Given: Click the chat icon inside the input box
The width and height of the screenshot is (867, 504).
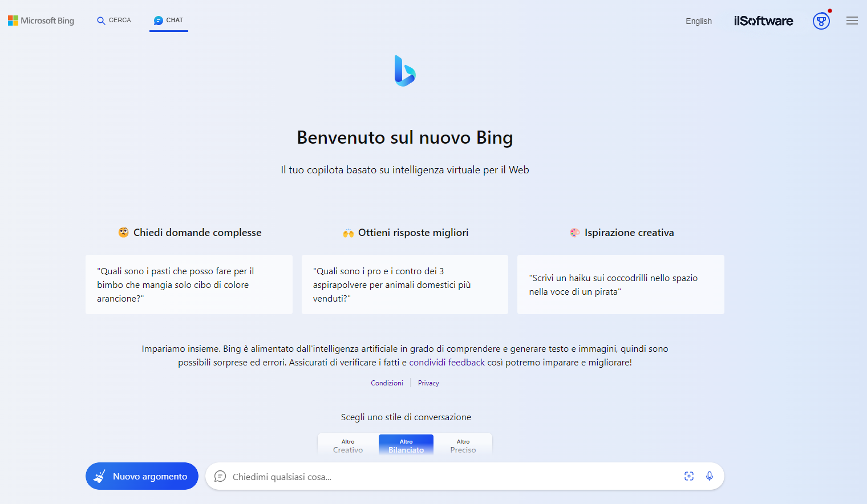Looking at the screenshot, I should click(220, 477).
